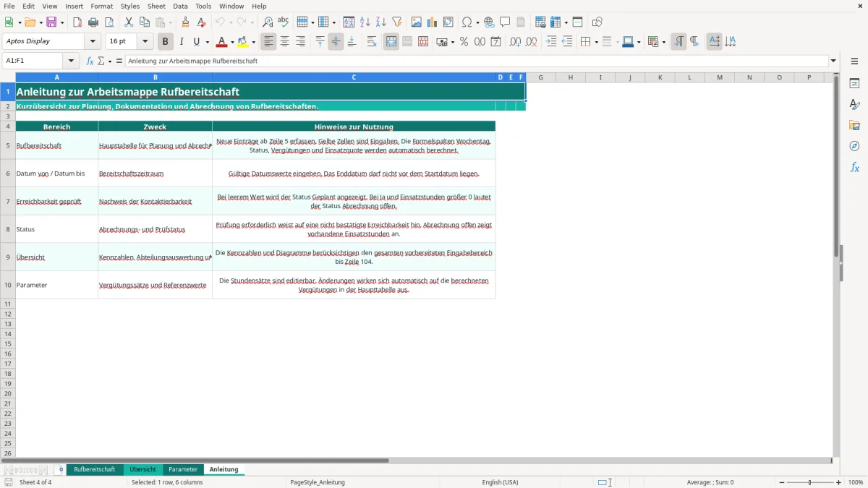The height and width of the screenshot is (488, 868).
Task: Switch to the Rufbereitschaft sheet tab
Action: click(95, 469)
